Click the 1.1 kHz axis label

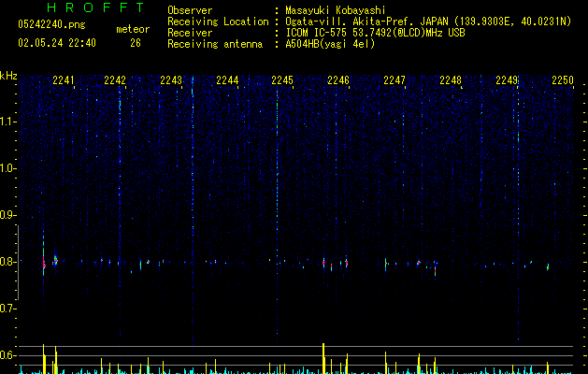[x=7, y=122]
